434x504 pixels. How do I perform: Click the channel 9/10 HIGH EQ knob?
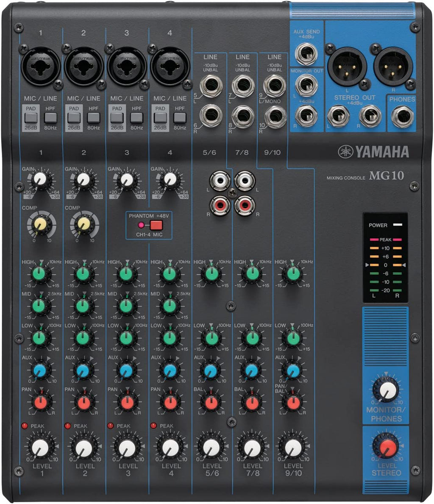point(293,274)
